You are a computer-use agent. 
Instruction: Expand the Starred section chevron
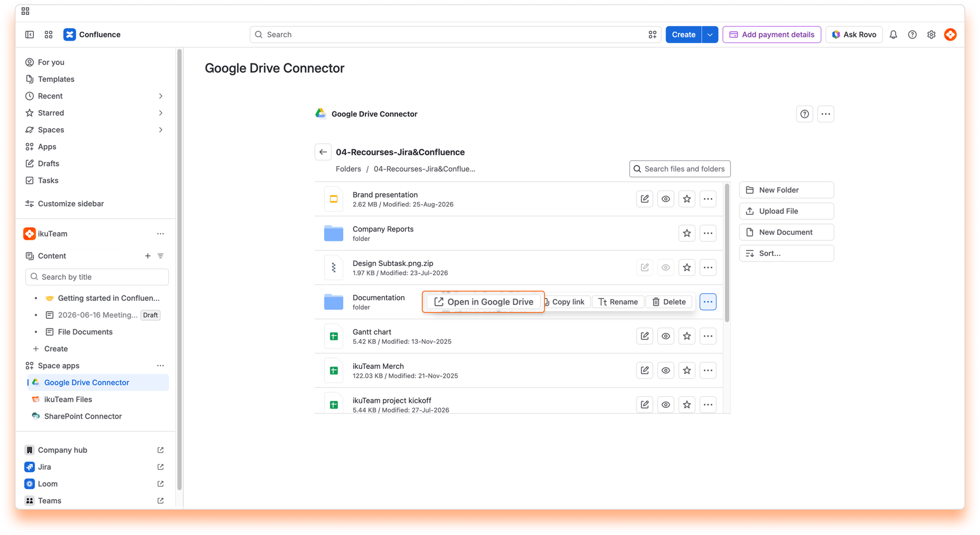[161, 113]
